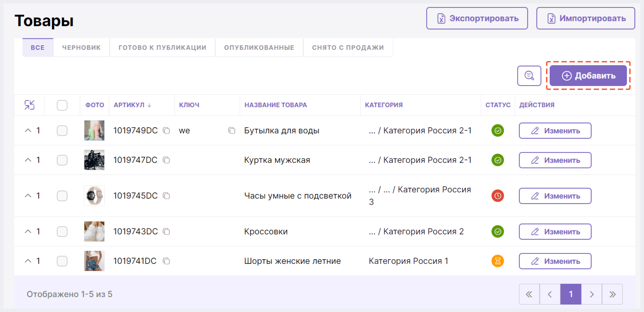
Task: Click Изменить for Кроссовки
Action: coord(555,231)
